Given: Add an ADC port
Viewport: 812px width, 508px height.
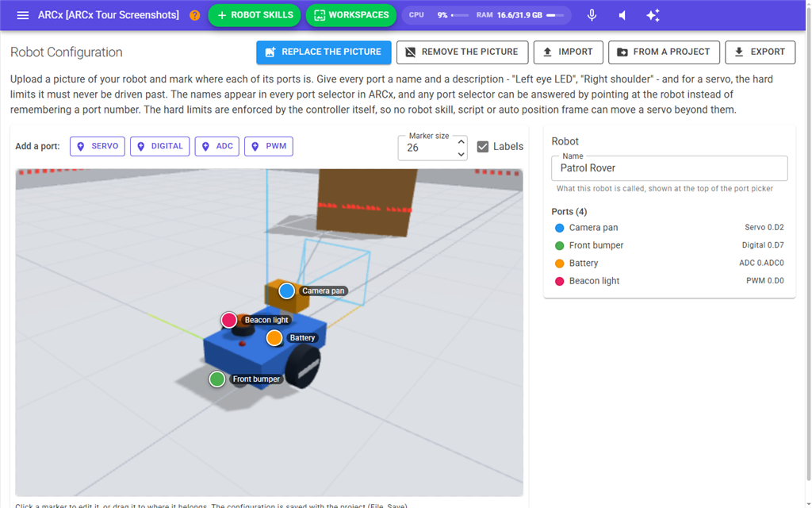Looking at the screenshot, I should [x=217, y=146].
